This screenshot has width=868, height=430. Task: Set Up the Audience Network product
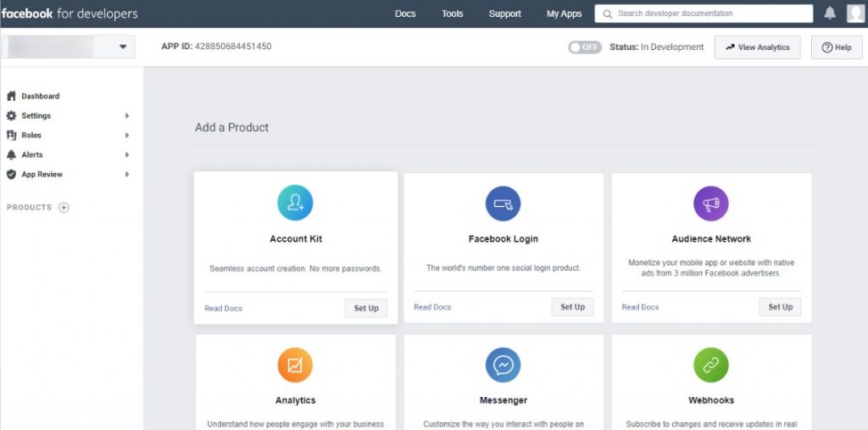point(780,307)
